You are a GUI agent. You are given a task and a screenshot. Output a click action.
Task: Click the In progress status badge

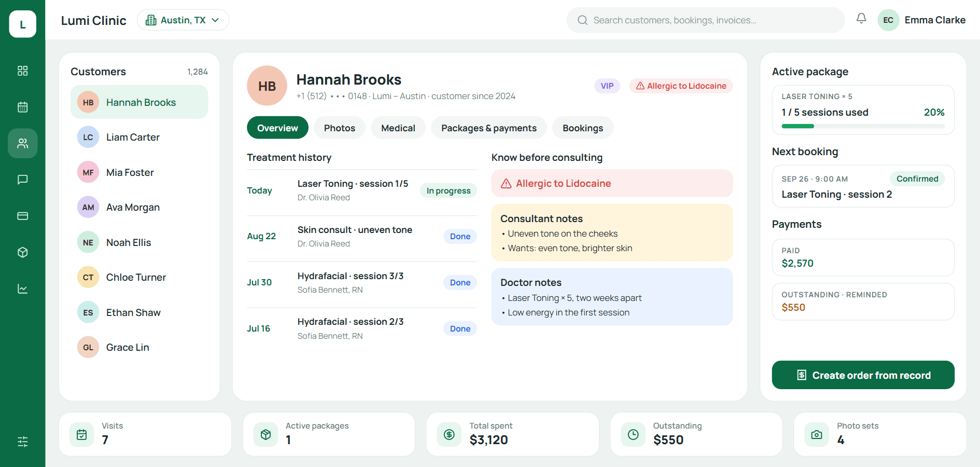(x=449, y=190)
